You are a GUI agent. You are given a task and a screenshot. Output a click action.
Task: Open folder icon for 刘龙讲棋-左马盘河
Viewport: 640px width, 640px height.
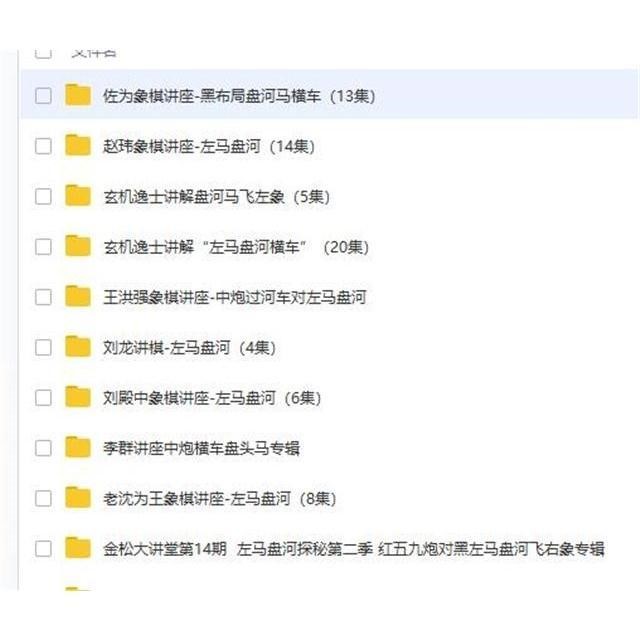78,346
